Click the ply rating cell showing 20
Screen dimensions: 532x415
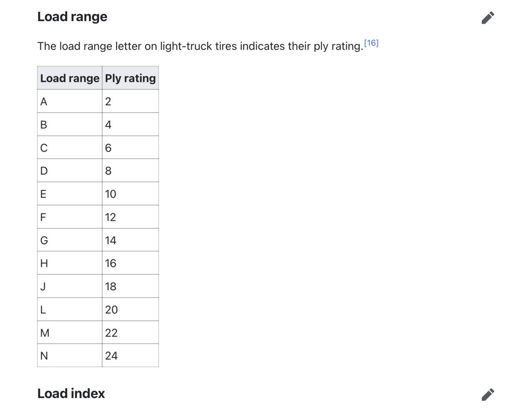point(131,309)
